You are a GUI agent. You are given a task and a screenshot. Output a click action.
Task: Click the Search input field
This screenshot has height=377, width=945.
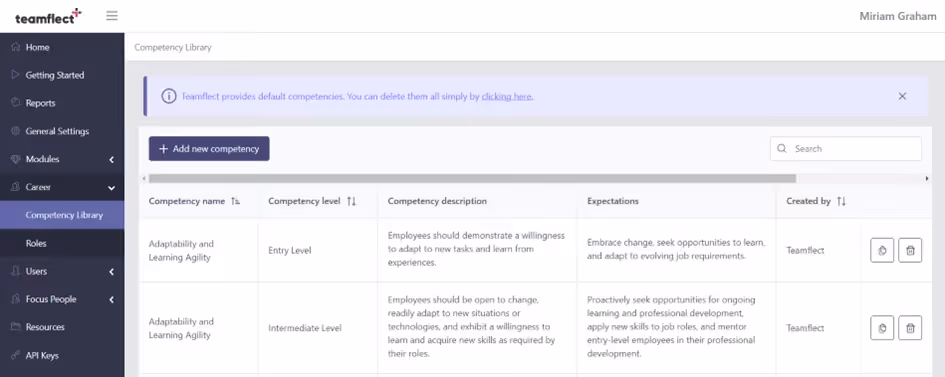pos(846,149)
